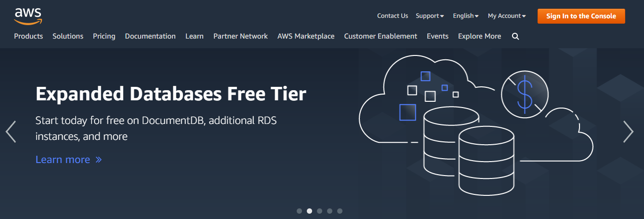644x219 pixels.
Task: Open the Explore More menu
Action: click(479, 36)
